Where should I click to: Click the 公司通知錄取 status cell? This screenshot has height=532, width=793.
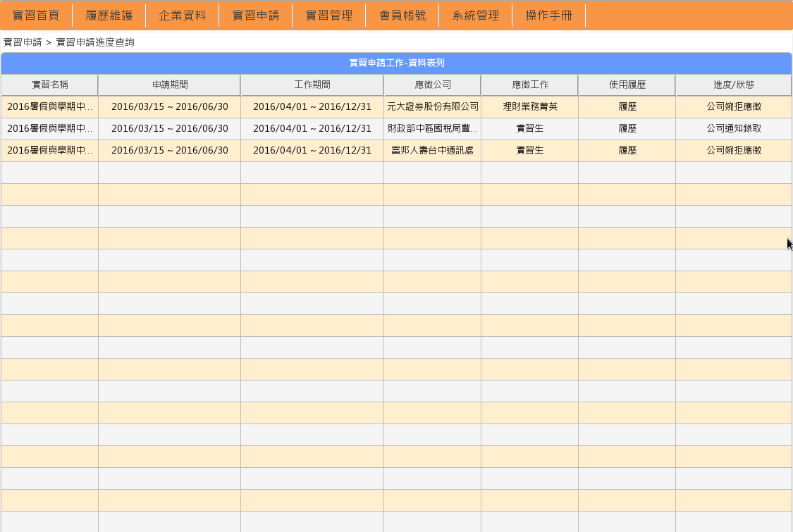click(734, 128)
